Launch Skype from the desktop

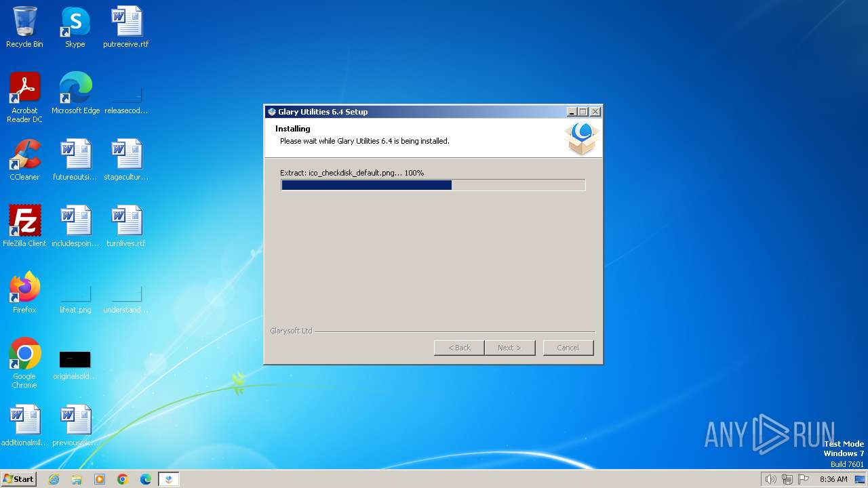coord(75,27)
